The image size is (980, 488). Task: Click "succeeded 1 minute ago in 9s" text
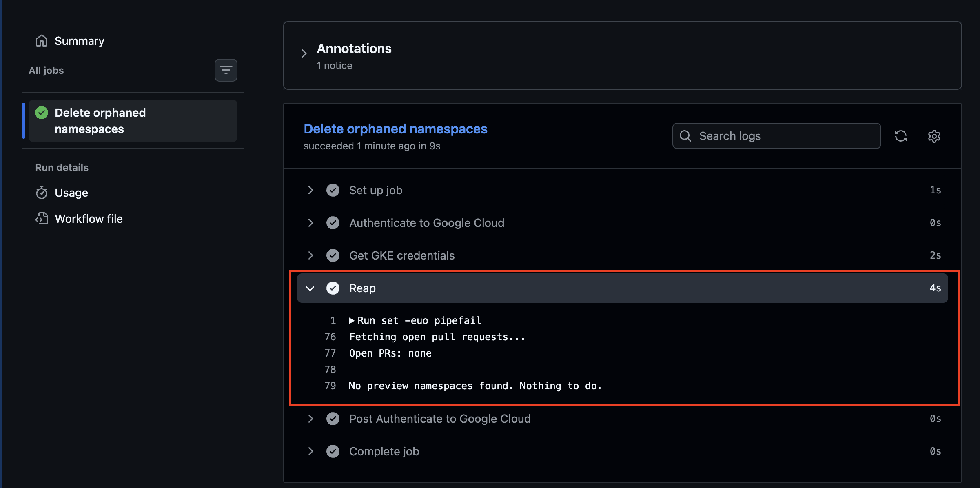(x=372, y=146)
